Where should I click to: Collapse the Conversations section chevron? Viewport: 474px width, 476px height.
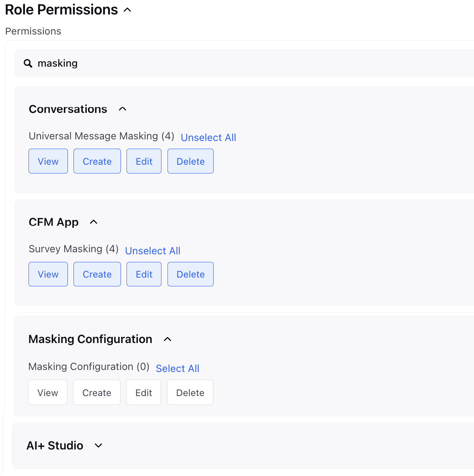(x=123, y=109)
